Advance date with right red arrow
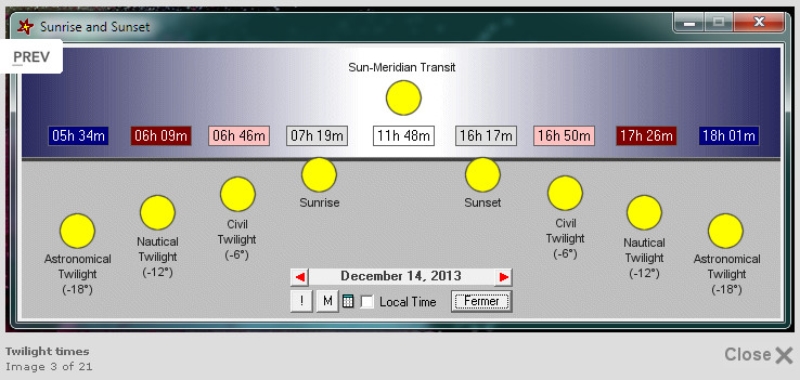This screenshot has height=380, width=800. point(504,277)
